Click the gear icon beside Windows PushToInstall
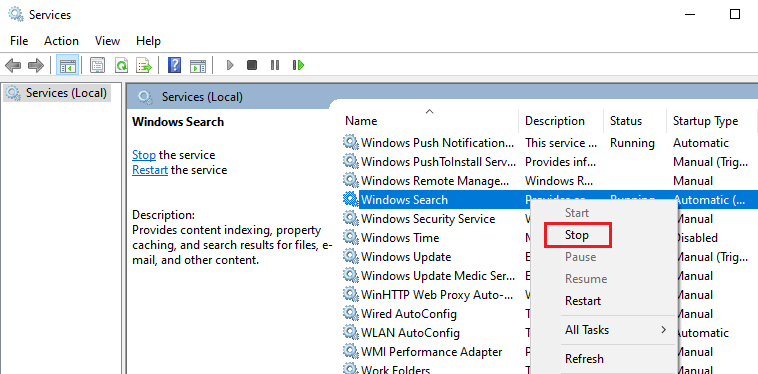The width and height of the screenshot is (758, 374). (350, 161)
